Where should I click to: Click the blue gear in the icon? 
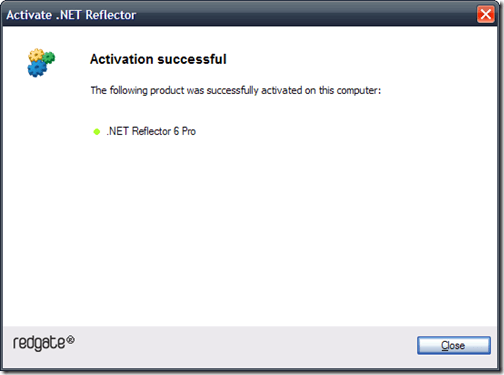pyautogui.click(x=37, y=68)
